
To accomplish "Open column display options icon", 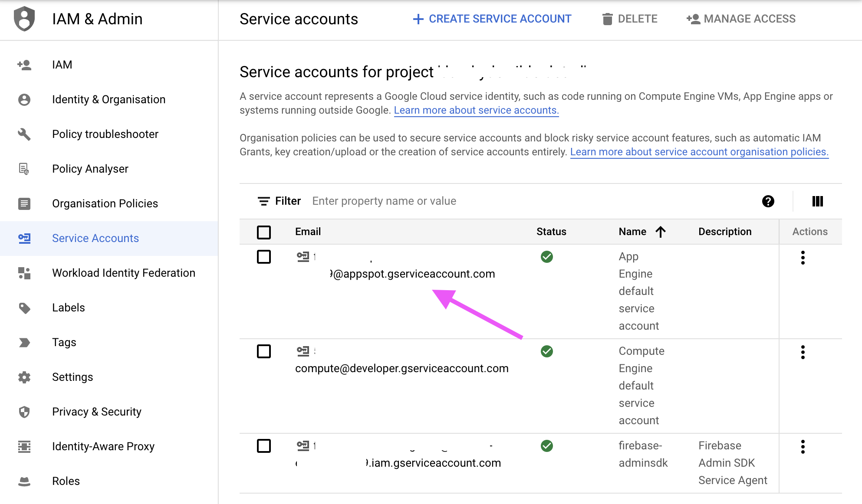I will click(x=817, y=201).
